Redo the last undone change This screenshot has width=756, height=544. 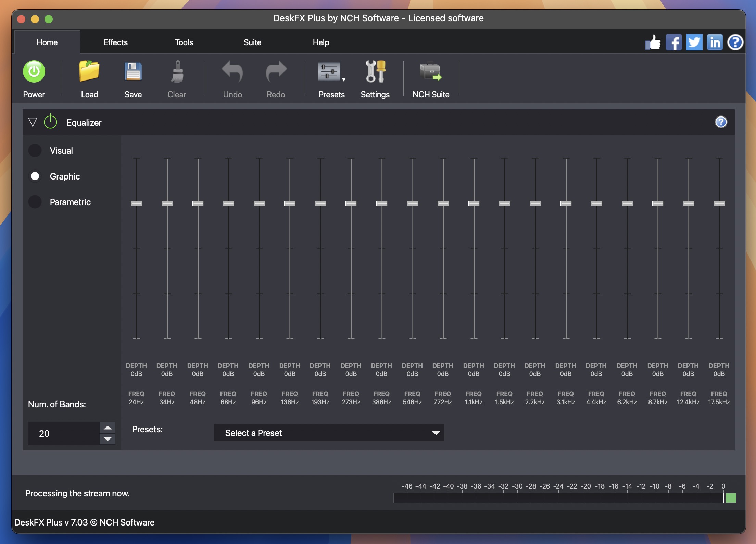click(x=275, y=71)
